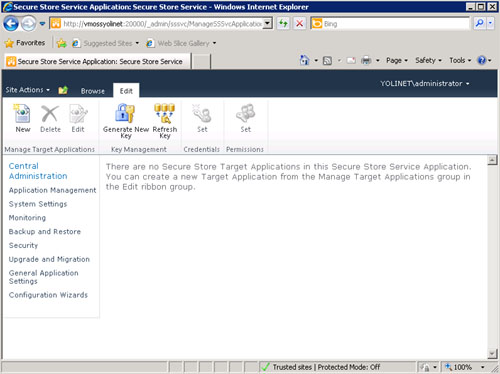
Task: Open the Safety menu
Action: point(428,61)
